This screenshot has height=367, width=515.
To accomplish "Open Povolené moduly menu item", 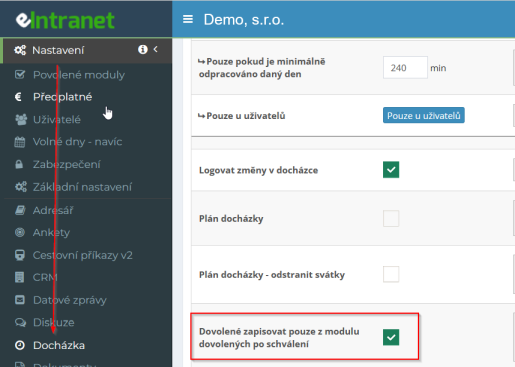I will (x=79, y=75).
